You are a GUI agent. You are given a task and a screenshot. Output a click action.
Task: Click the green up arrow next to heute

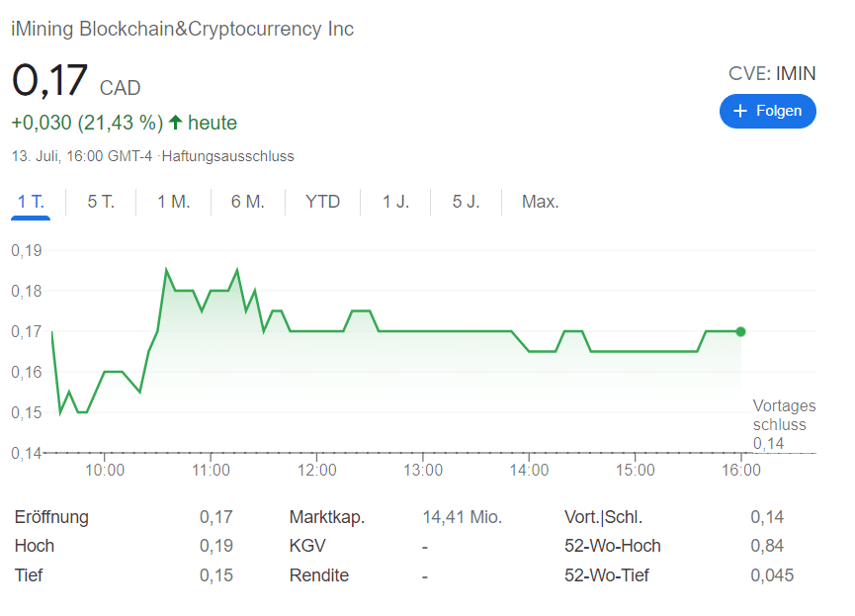pyautogui.click(x=175, y=123)
